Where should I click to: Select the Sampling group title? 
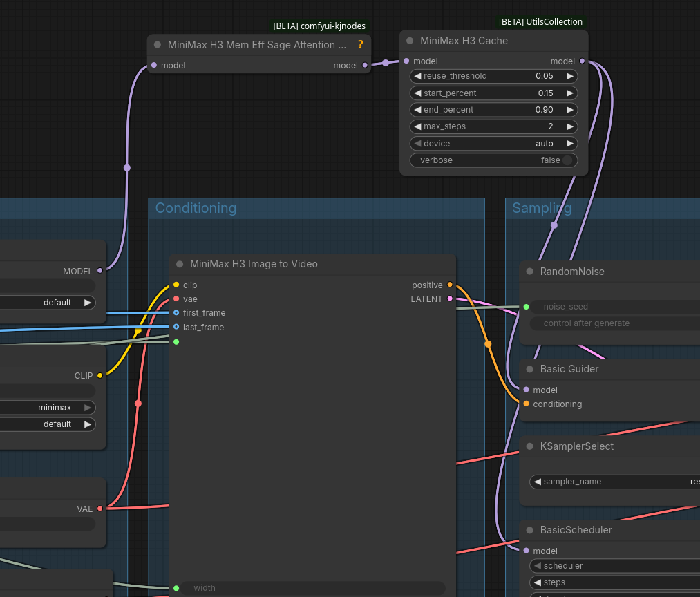pos(542,208)
